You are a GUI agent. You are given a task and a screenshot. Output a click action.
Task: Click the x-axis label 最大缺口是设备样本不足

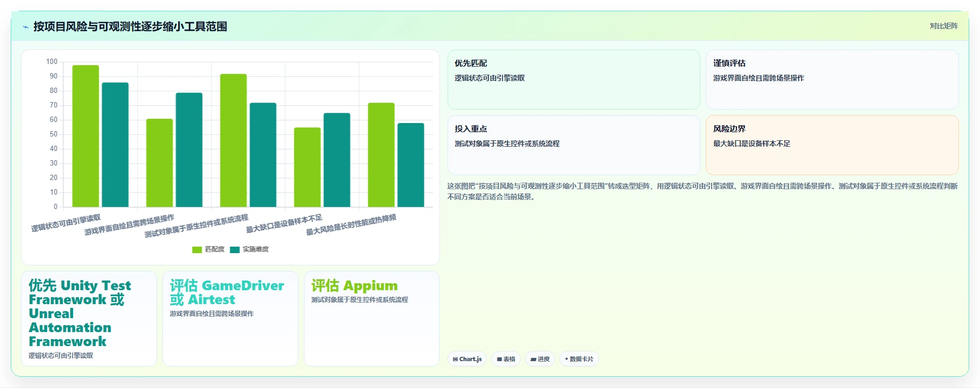[284, 224]
